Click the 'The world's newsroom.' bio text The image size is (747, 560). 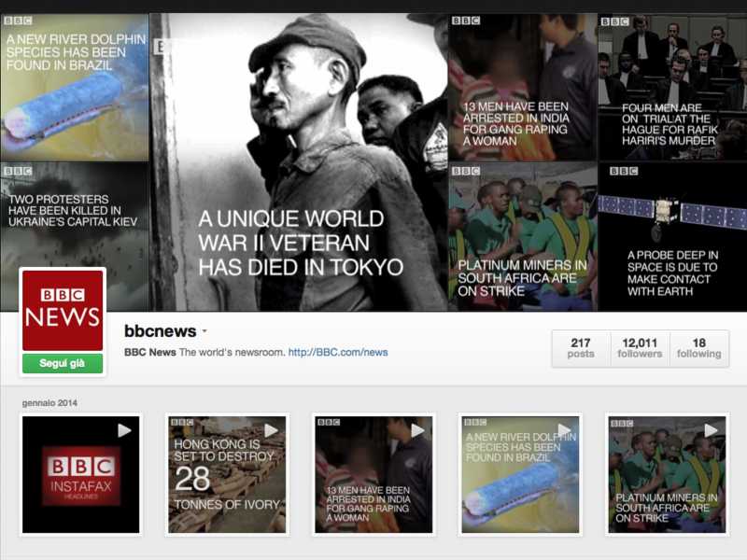point(233,353)
